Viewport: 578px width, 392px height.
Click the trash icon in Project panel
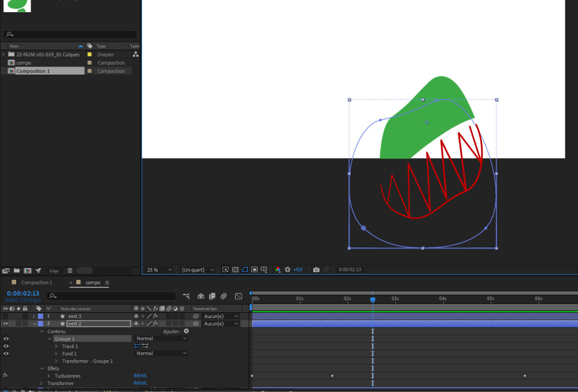[70, 270]
